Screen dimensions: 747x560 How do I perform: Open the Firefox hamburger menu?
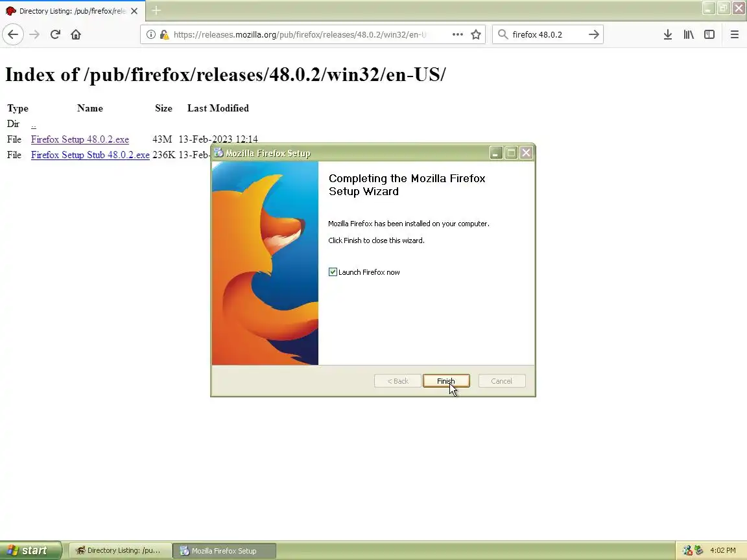pos(734,34)
